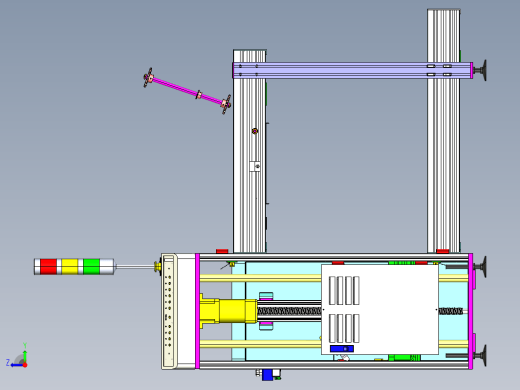Image resolution: width=520 pixels, height=390 pixels.
Task: Select the beige control panel with dotted holes
Action: (168, 311)
